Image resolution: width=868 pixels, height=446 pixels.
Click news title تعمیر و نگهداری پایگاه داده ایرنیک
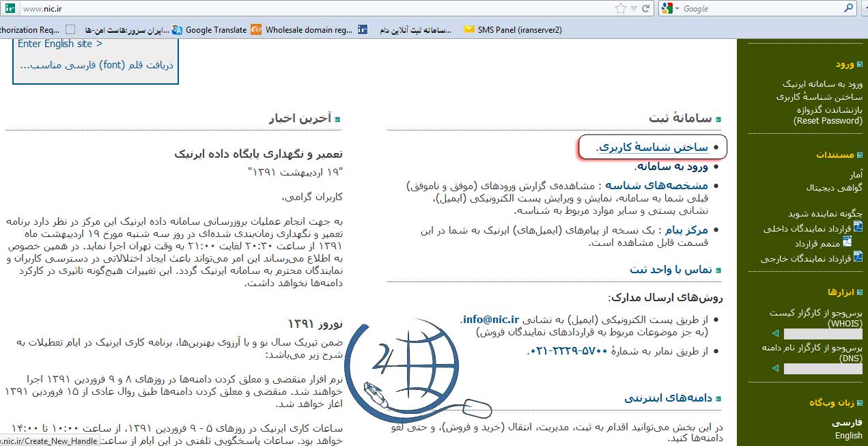click(258, 154)
